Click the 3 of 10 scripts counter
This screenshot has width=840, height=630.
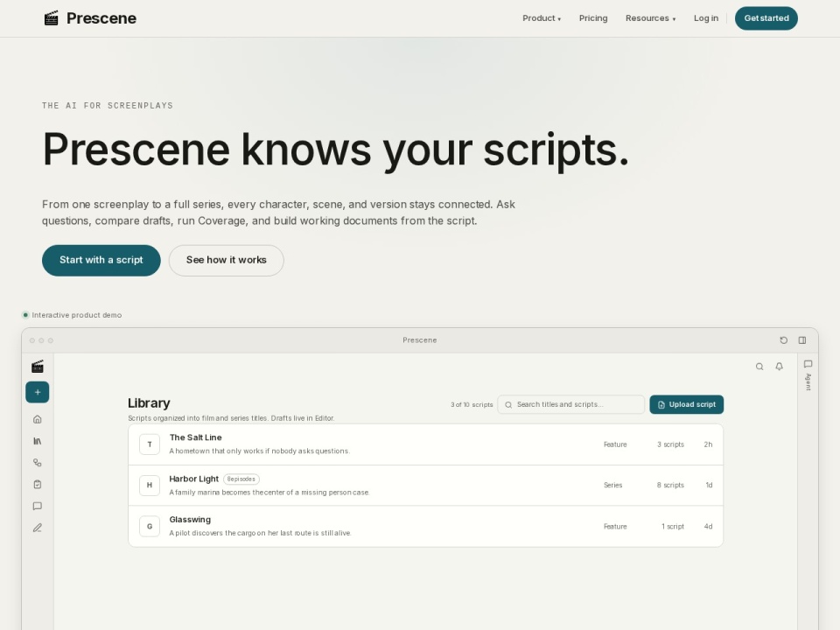472,405
